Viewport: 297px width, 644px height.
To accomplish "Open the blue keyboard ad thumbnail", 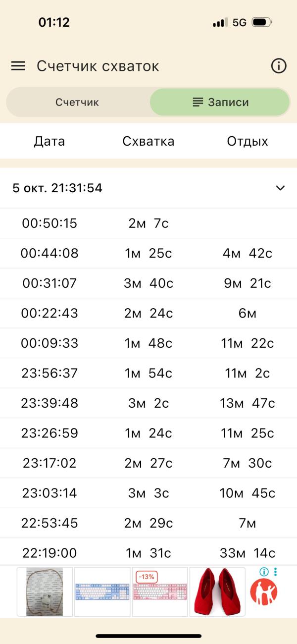I will coord(102,591).
